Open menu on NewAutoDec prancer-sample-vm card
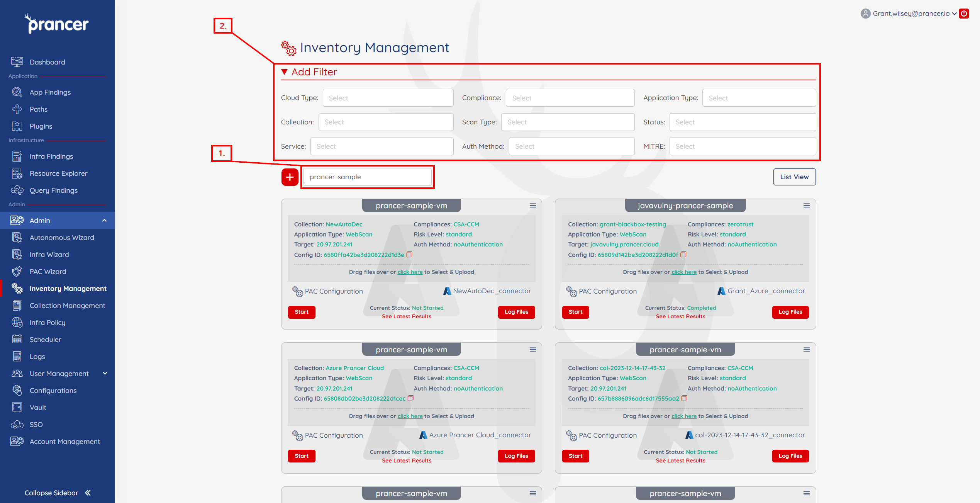Viewport: 980px width, 503px height. pyautogui.click(x=533, y=206)
